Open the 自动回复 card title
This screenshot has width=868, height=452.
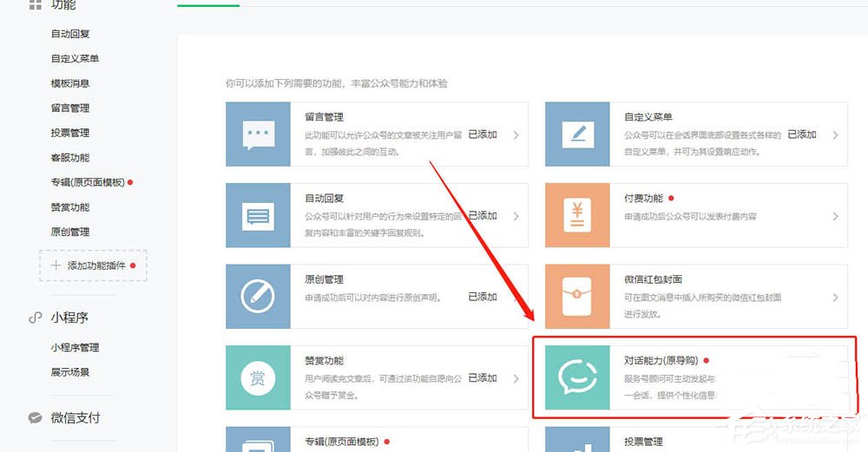pos(324,198)
